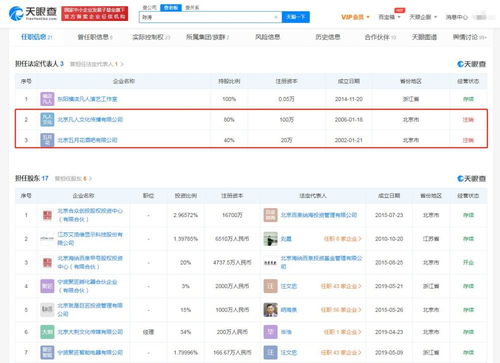Click the blue 天眼一下 search button
This screenshot has height=363, width=500.
click(296, 17)
